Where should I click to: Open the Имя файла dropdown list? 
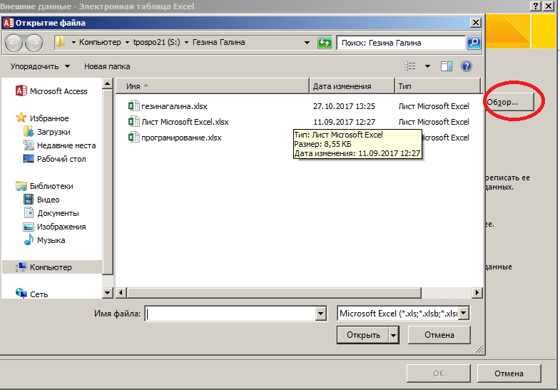pyautogui.click(x=320, y=314)
